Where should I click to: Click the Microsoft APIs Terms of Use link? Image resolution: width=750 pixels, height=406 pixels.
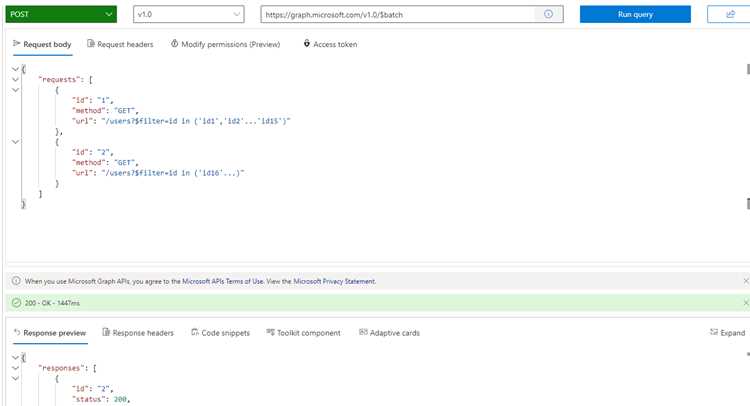(x=223, y=281)
